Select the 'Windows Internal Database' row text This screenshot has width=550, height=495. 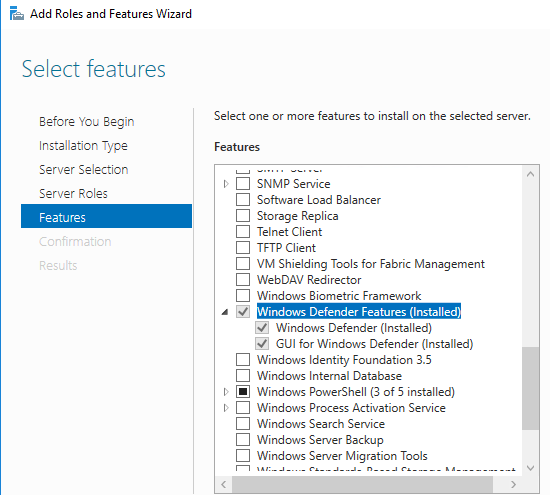click(x=329, y=376)
